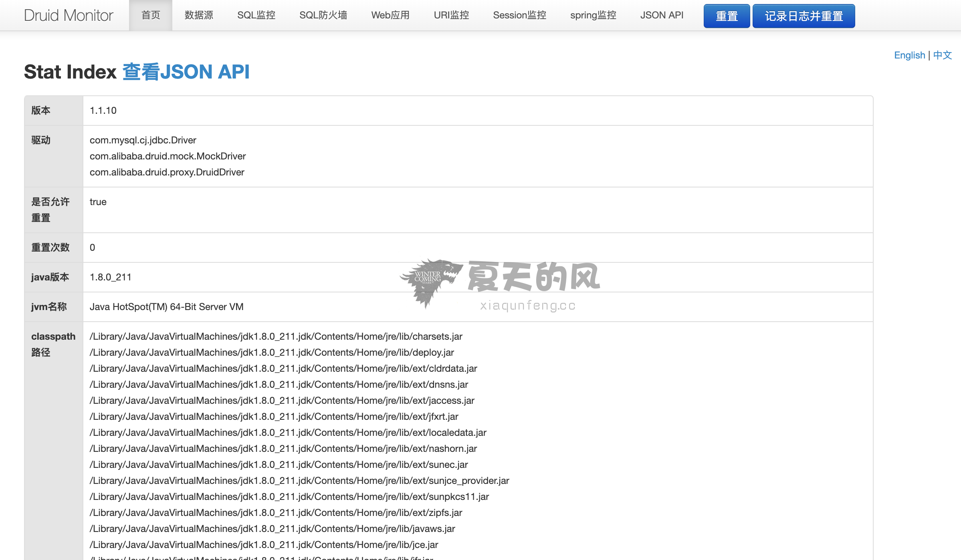Open the Web应用 tab
The height and width of the screenshot is (560, 961).
pyautogui.click(x=390, y=15)
